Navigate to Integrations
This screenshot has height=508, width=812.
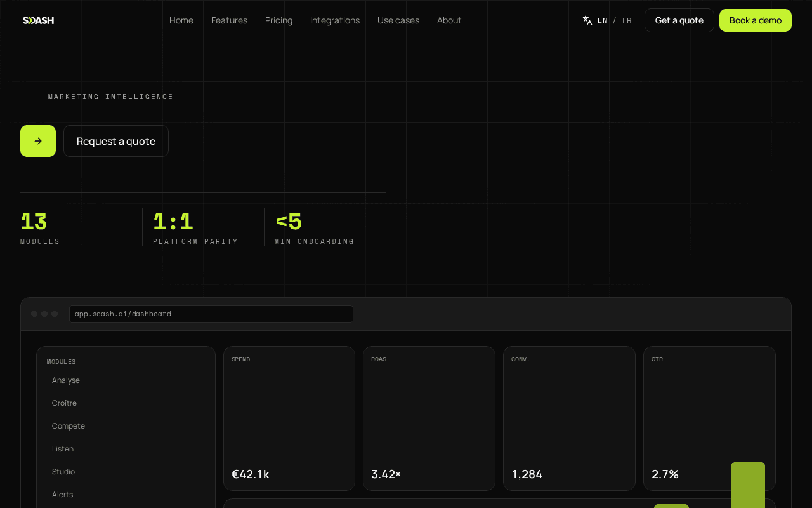click(x=335, y=20)
